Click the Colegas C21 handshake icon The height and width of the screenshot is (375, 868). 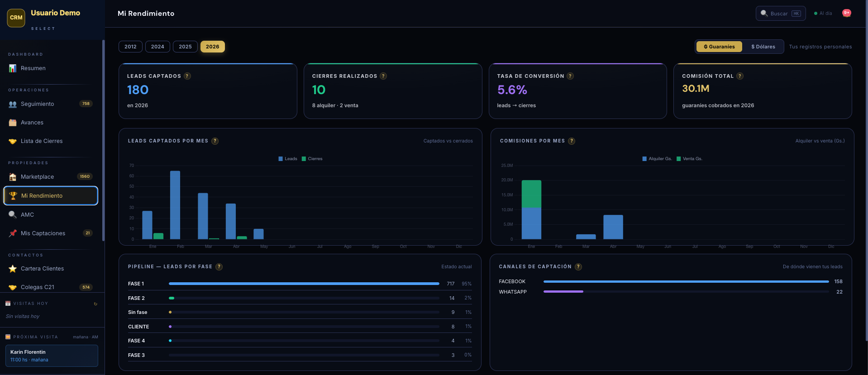pos(13,287)
